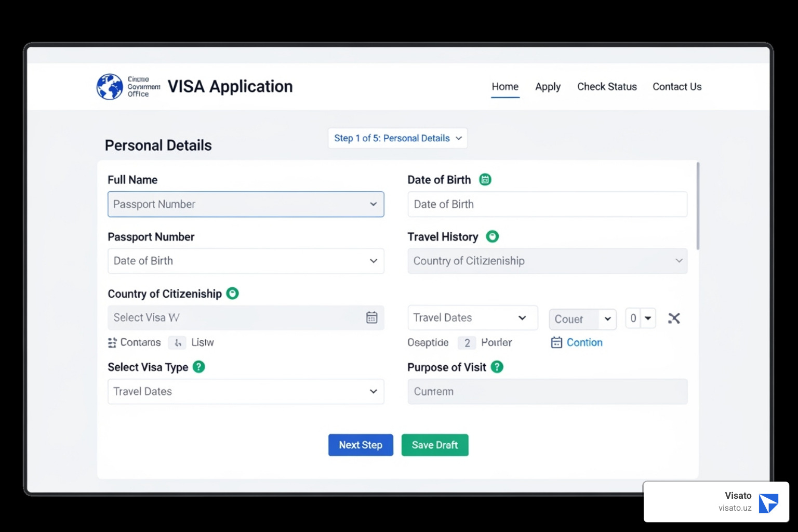Go to the Check Status menu item
The width and height of the screenshot is (798, 532).
pyautogui.click(x=607, y=87)
